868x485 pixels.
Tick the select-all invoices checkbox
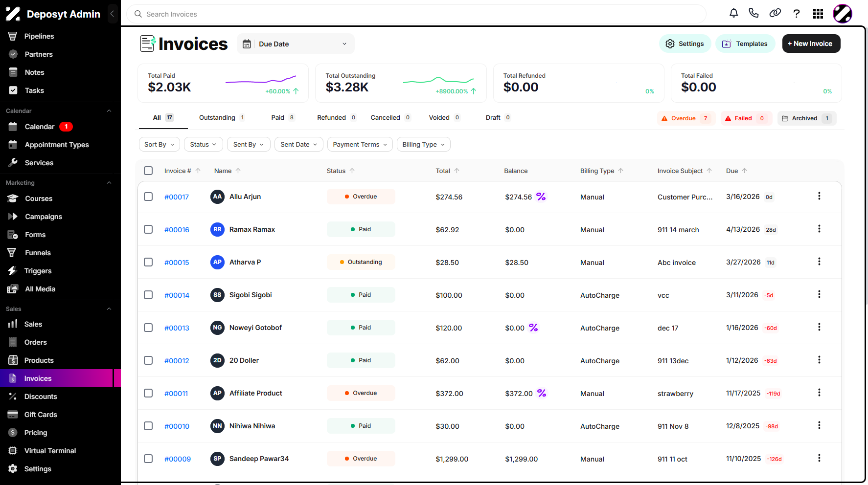pos(148,171)
